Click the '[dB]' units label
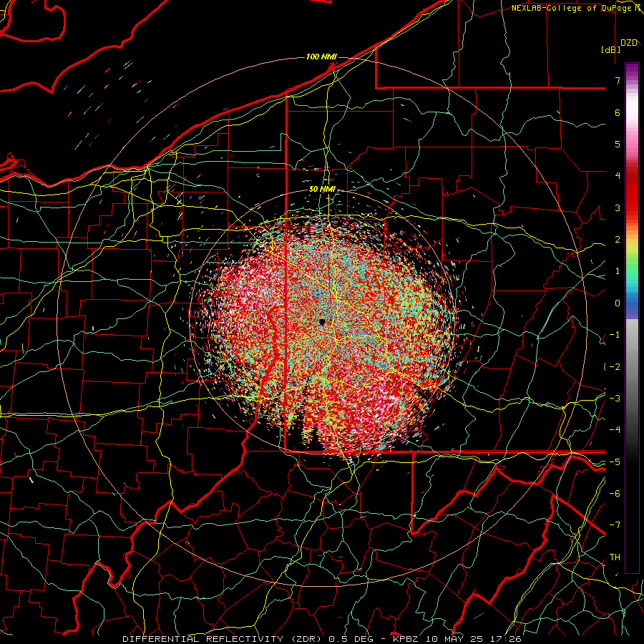The width and height of the screenshot is (644, 644). point(610,49)
